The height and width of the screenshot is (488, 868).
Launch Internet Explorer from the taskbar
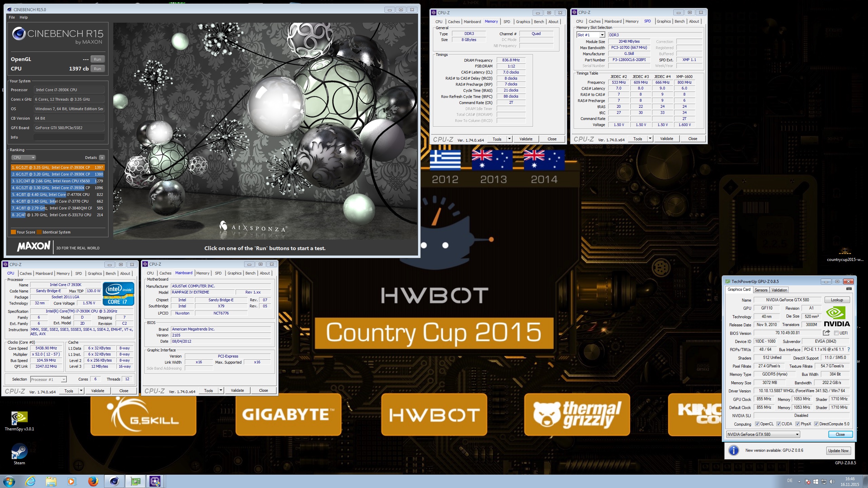click(31, 481)
